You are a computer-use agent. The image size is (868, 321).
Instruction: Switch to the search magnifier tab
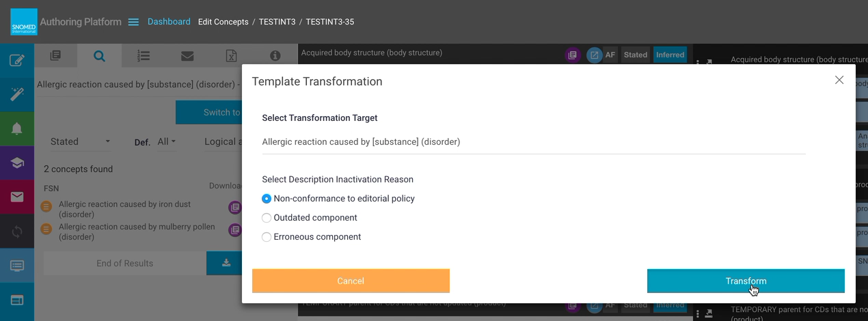100,56
